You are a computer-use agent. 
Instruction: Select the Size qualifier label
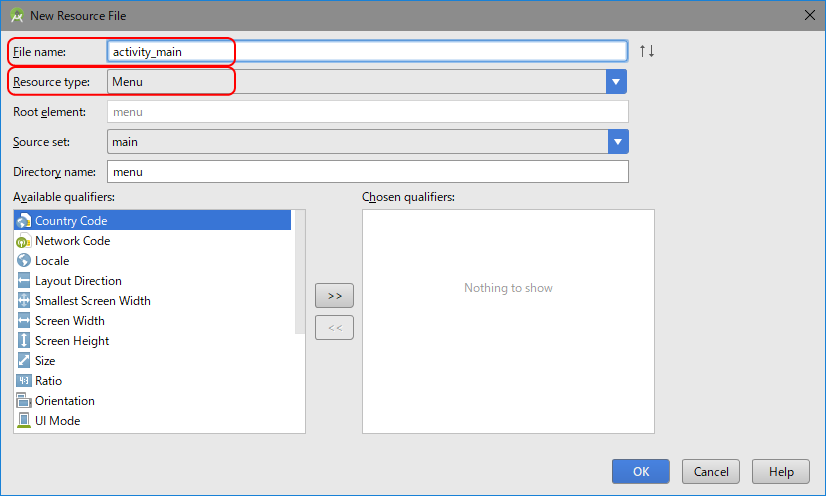(45, 361)
